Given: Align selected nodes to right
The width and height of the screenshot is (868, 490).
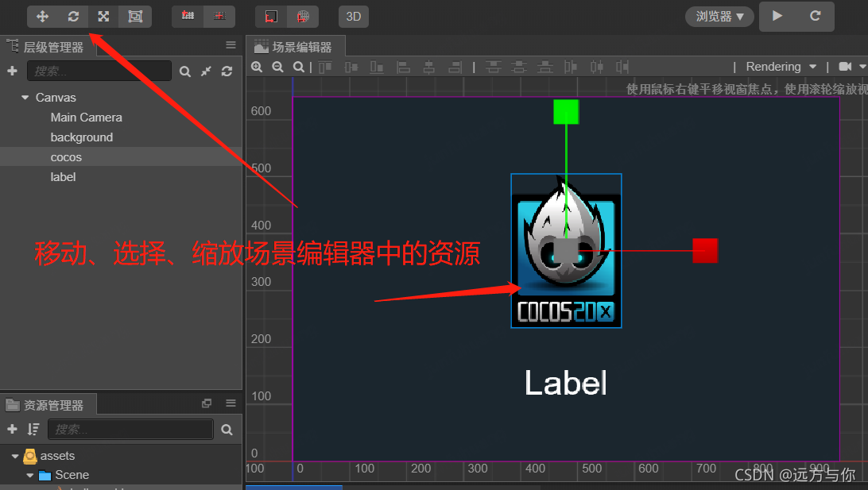Looking at the screenshot, I should [x=455, y=67].
